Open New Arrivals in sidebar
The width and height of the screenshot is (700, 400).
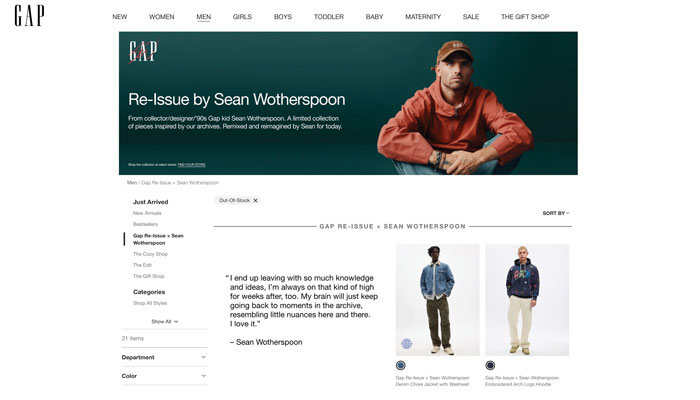(x=147, y=213)
